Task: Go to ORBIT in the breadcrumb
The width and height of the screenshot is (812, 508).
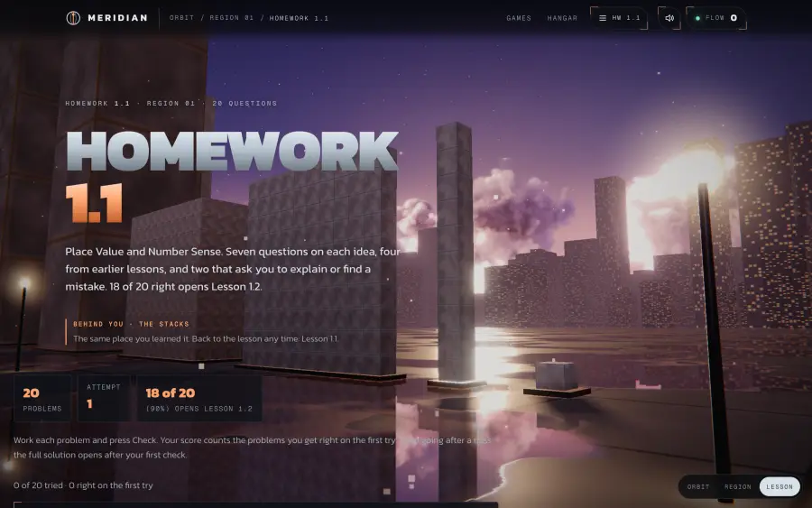Action: coord(181,18)
